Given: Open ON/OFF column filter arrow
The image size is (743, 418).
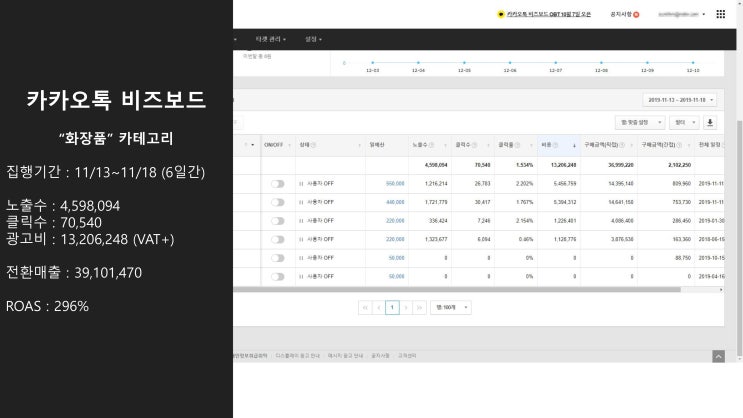Looking at the screenshot, I should [x=289, y=145].
